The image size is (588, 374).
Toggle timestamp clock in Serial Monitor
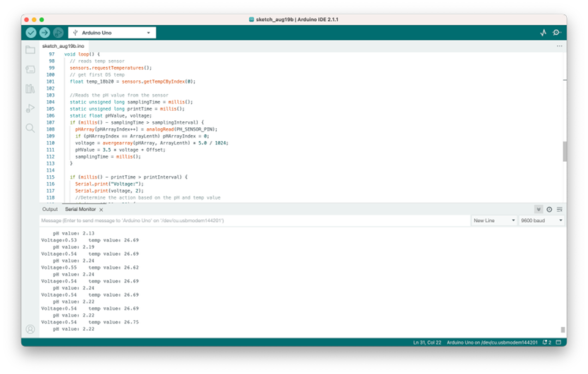point(549,209)
